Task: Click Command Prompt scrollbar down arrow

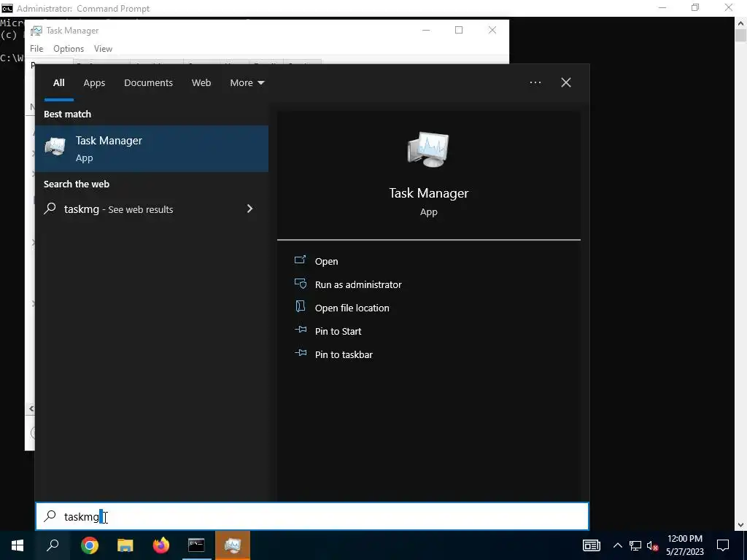Action: (741, 525)
